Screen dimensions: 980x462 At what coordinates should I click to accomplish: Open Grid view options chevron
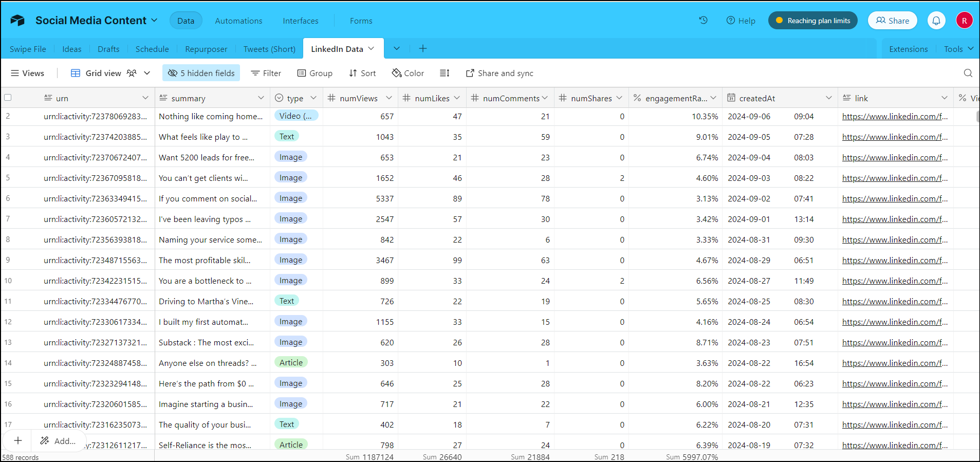pos(147,73)
